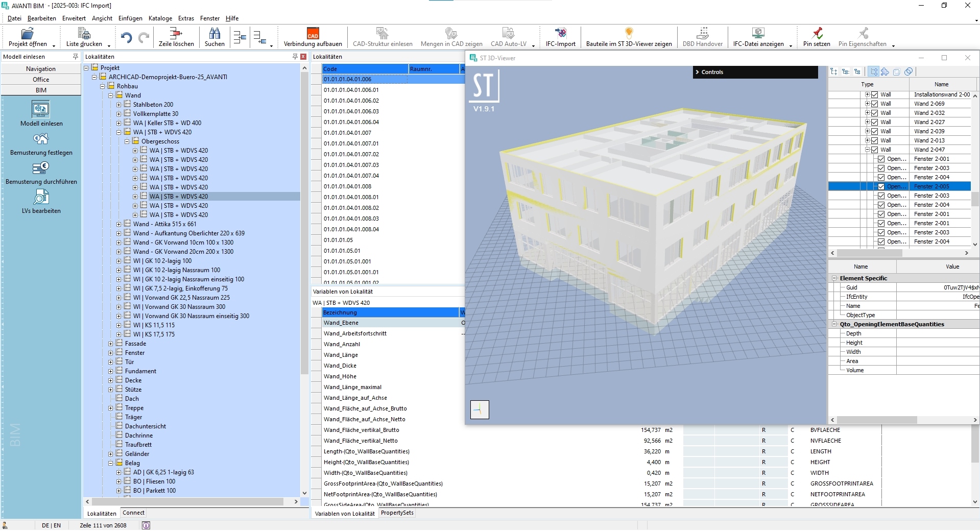Click the Pin setzen icon
980x531 pixels.
click(x=816, y=34)
